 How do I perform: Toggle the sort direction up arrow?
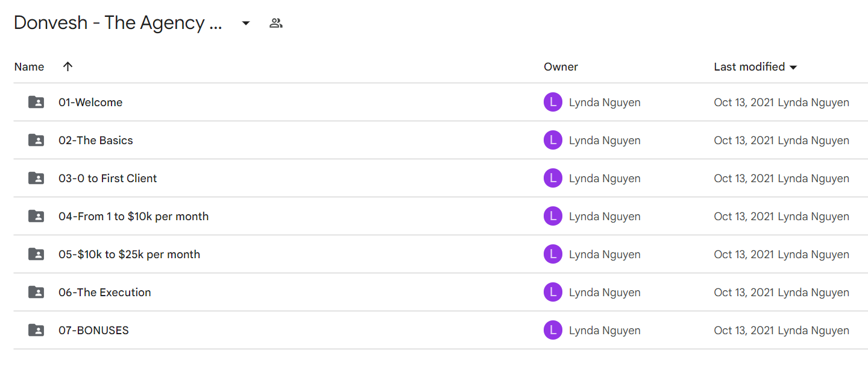[x=68, y=67]
